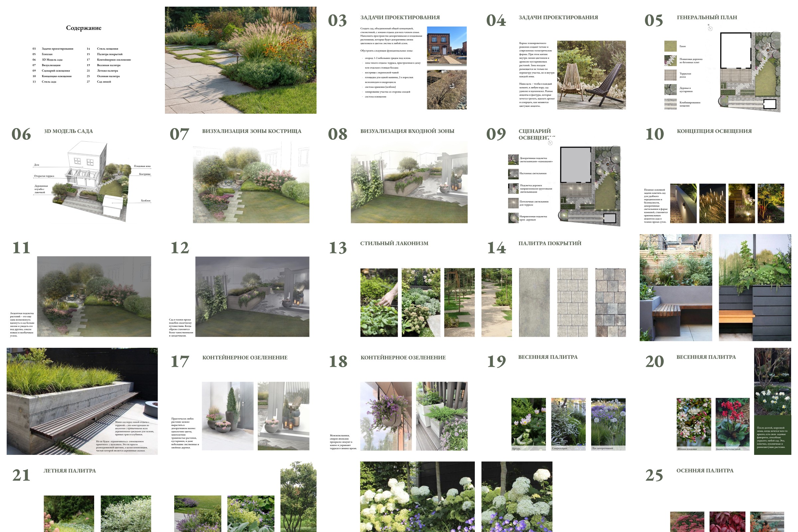
Task: Click the 'Содержание' heading
Action: tap(83, 28)
